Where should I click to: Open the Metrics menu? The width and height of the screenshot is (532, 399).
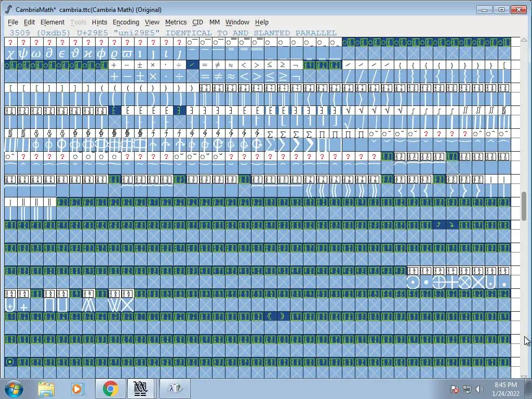[x=176, y=22]
